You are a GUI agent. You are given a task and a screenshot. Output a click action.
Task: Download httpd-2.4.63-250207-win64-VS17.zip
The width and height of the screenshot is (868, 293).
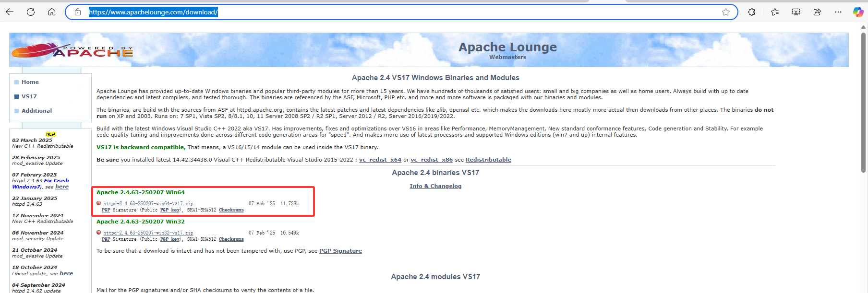[x=148, y=204]
